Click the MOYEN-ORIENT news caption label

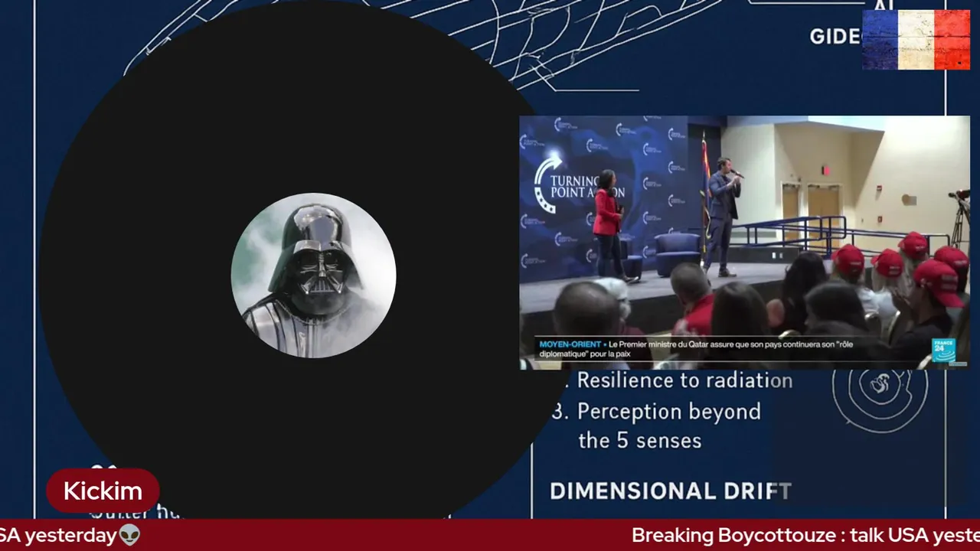tap(570, 344)
